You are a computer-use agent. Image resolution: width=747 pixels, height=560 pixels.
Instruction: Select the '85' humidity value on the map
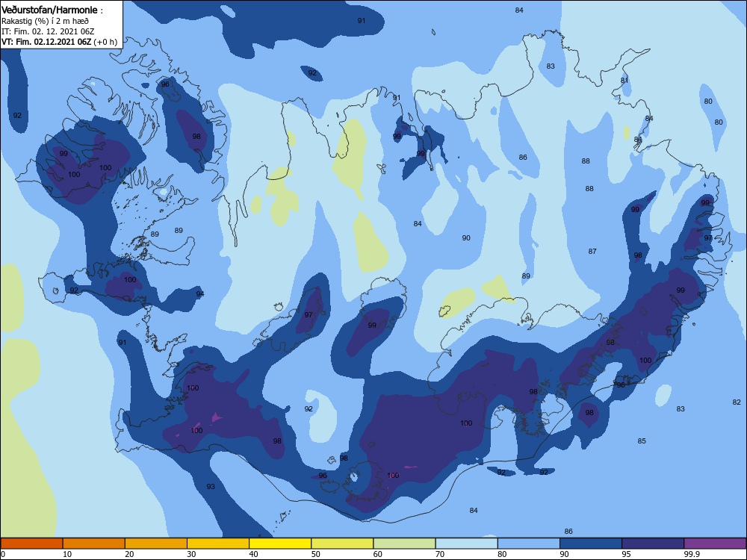(642, 441)
